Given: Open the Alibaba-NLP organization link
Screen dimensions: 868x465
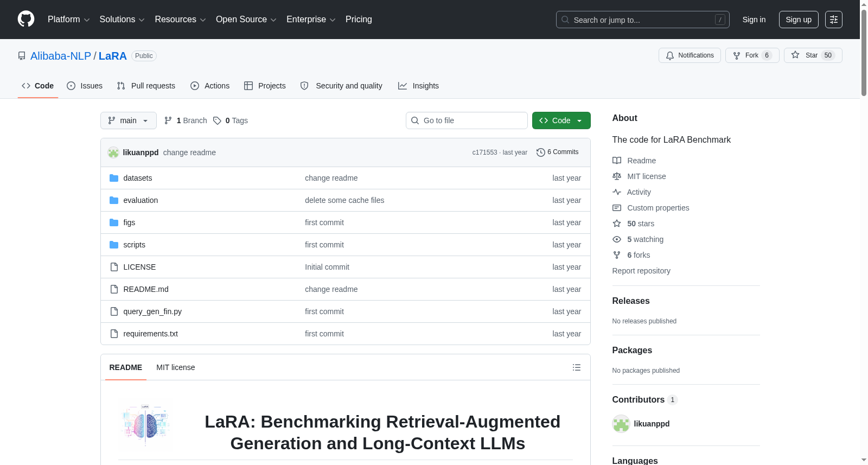Looking at the screenshot, I should [x=61, y=56].
